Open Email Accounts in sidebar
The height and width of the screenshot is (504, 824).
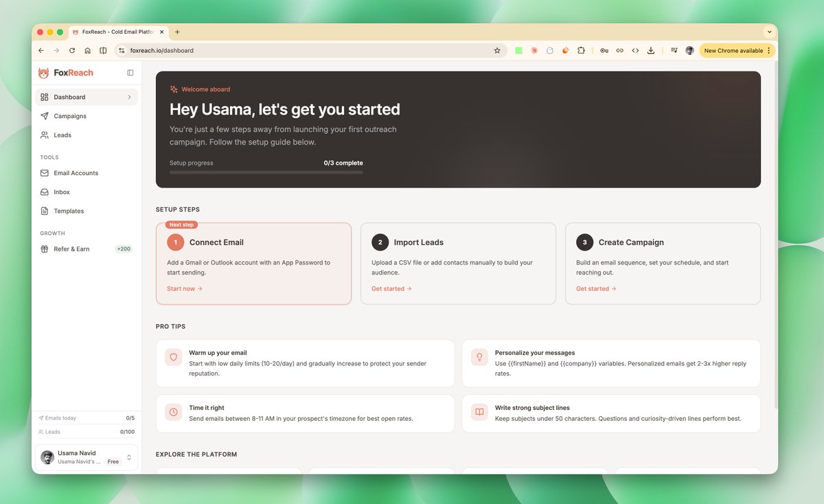pos(87,173)
